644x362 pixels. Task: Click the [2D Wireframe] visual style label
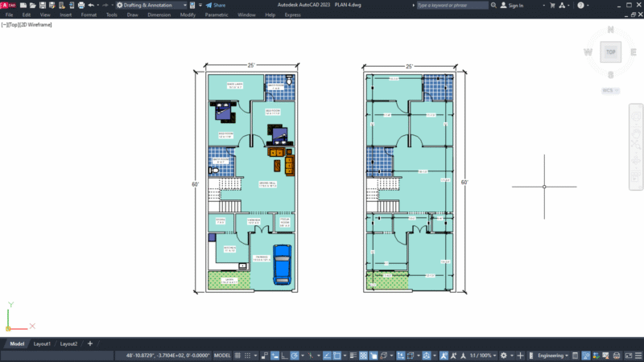35,25
